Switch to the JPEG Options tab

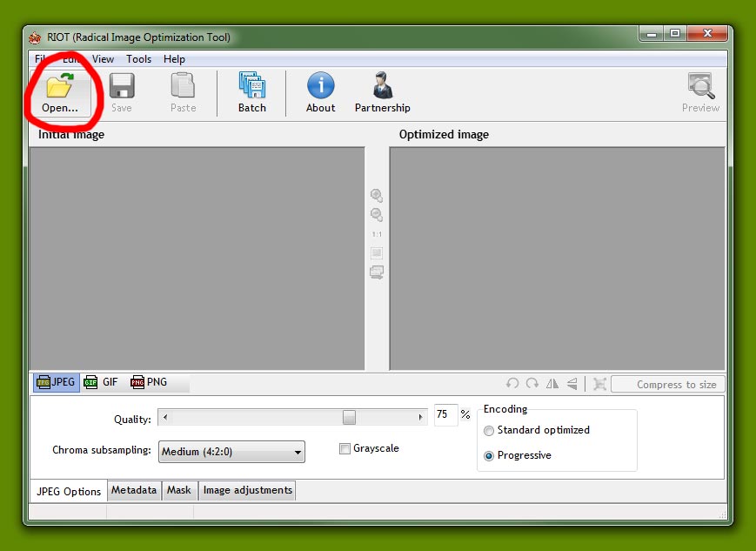click(69, 491)
